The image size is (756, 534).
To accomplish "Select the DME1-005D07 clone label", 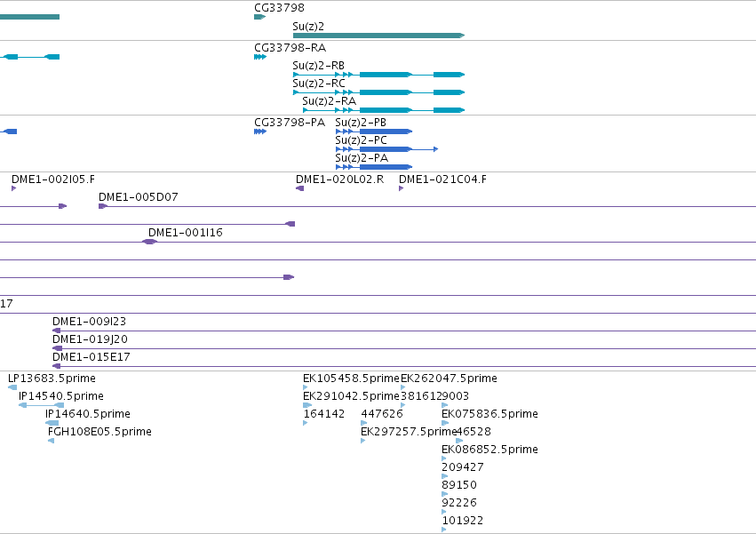I will 139,197.
